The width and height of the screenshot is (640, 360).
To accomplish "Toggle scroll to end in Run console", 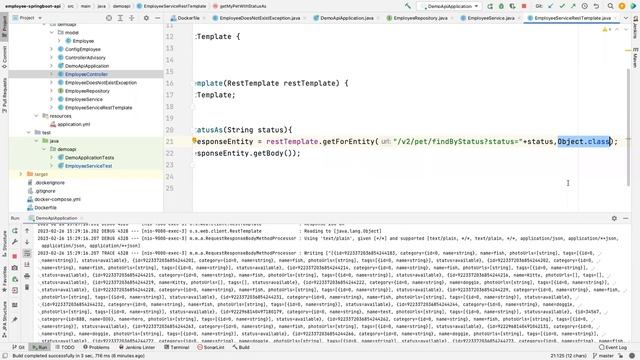I will (27, 264).
